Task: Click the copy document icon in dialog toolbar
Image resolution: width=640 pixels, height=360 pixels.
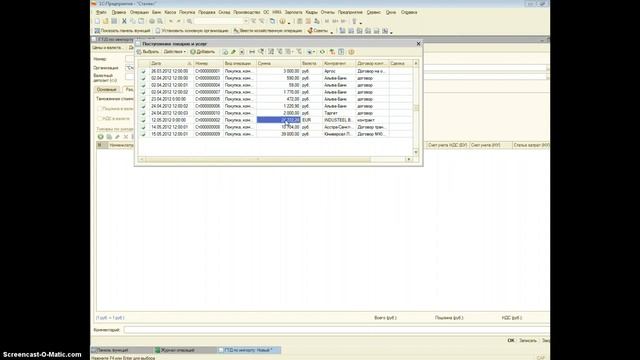Action: pos(225,52)
